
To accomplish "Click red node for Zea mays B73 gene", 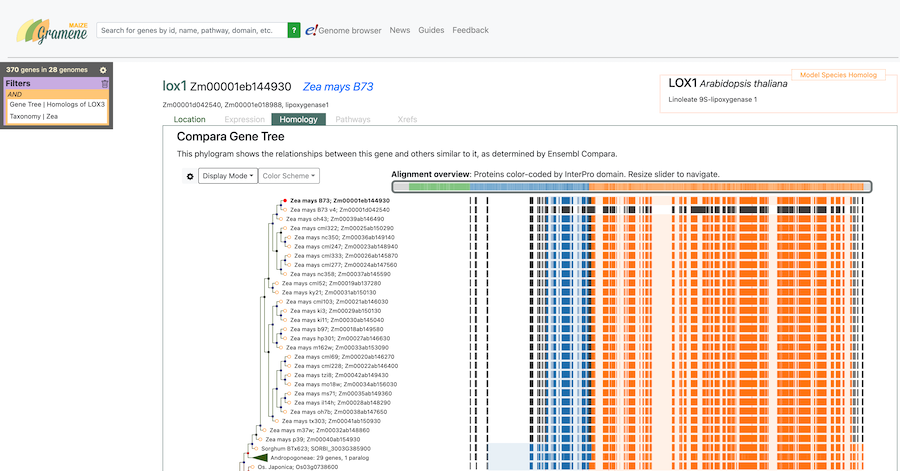I will (x=285, y=201).
